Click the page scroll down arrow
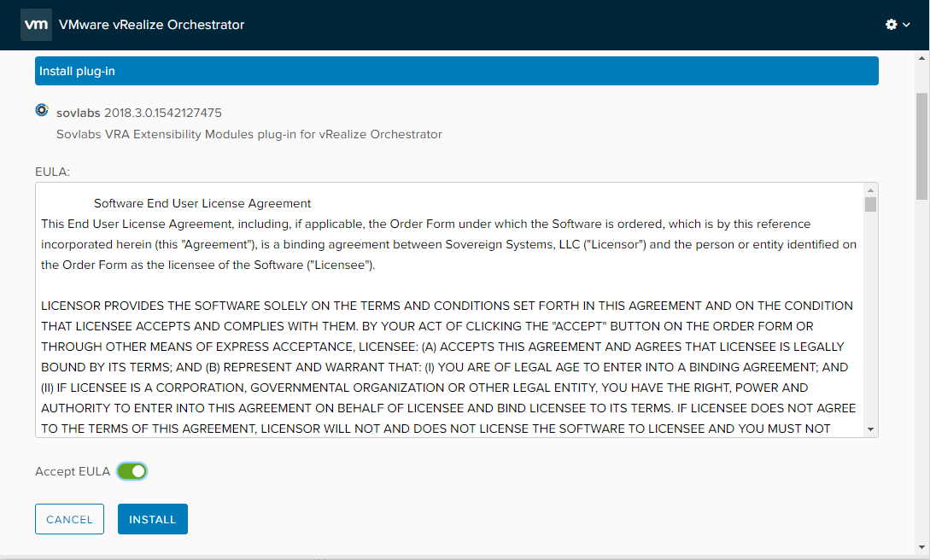The image size is (930, 560). [922, 546]
